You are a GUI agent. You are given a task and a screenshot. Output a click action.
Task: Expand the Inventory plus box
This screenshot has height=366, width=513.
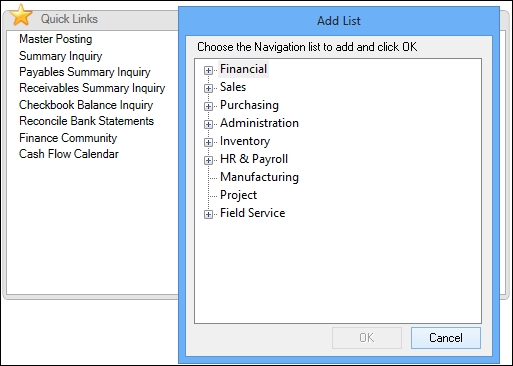coord(208,142)
